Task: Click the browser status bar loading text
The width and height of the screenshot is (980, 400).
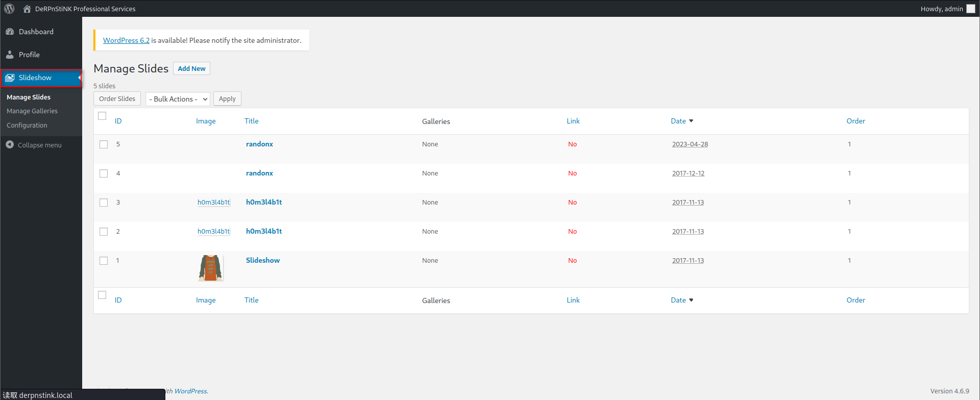Action: point(38,395)
